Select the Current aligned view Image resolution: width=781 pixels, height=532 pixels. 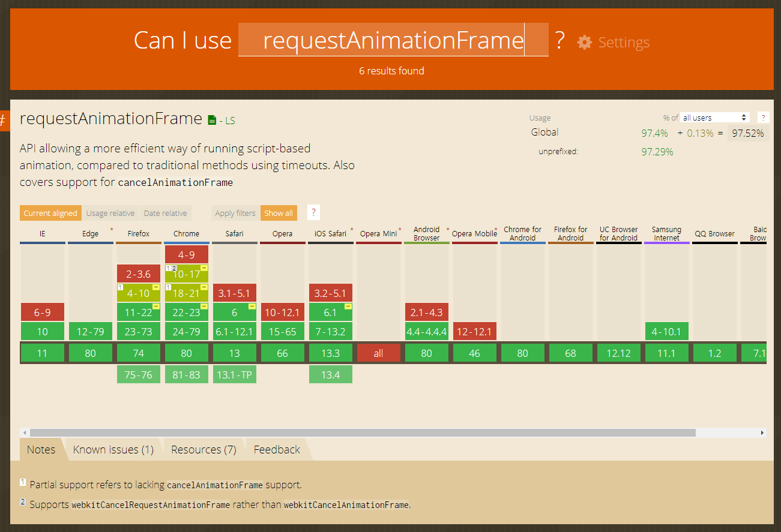[x=50, y=213]
